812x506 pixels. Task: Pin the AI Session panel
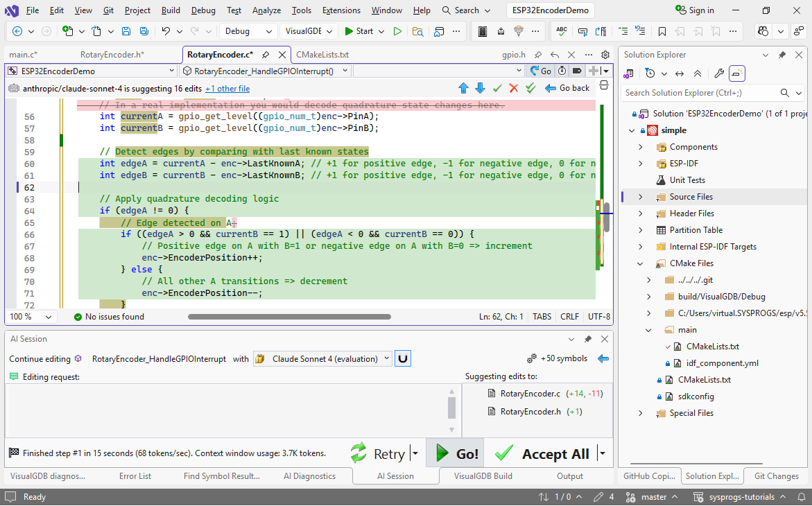click(587, 339)
